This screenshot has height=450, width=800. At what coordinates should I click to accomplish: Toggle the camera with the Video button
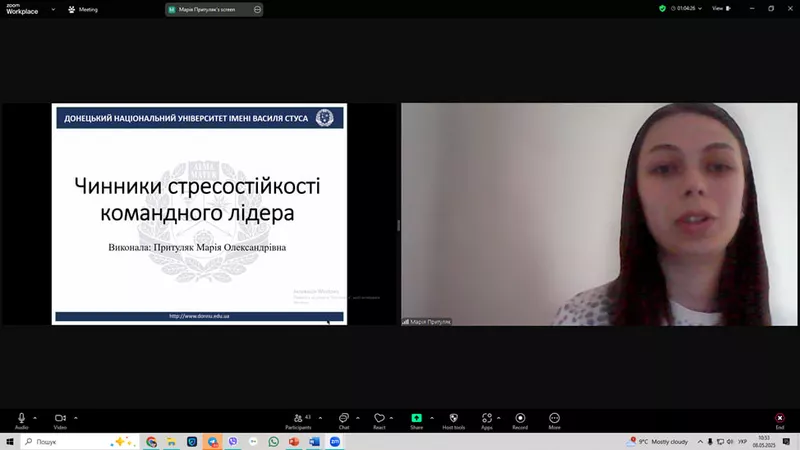pyautogui.click(x=60, y=421)
